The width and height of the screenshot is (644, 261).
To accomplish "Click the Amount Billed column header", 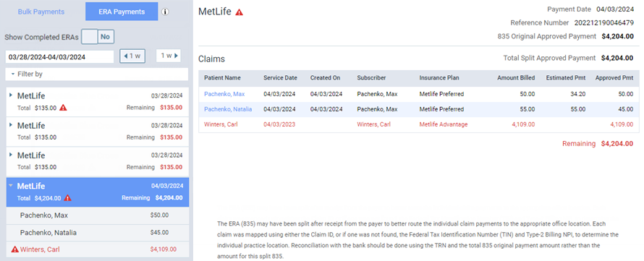I will (516, 78).
